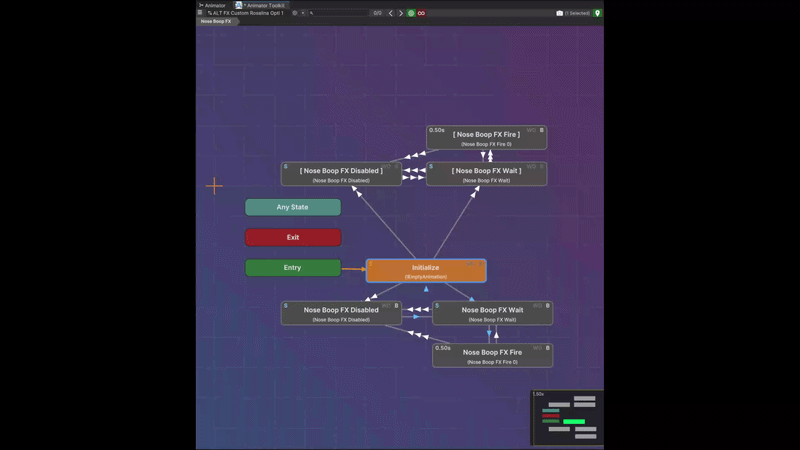Click 0.50s label on [ Nose Boop FX Fire ]
Viewport: 800px width, 450px height.
[x=437, y=130]
